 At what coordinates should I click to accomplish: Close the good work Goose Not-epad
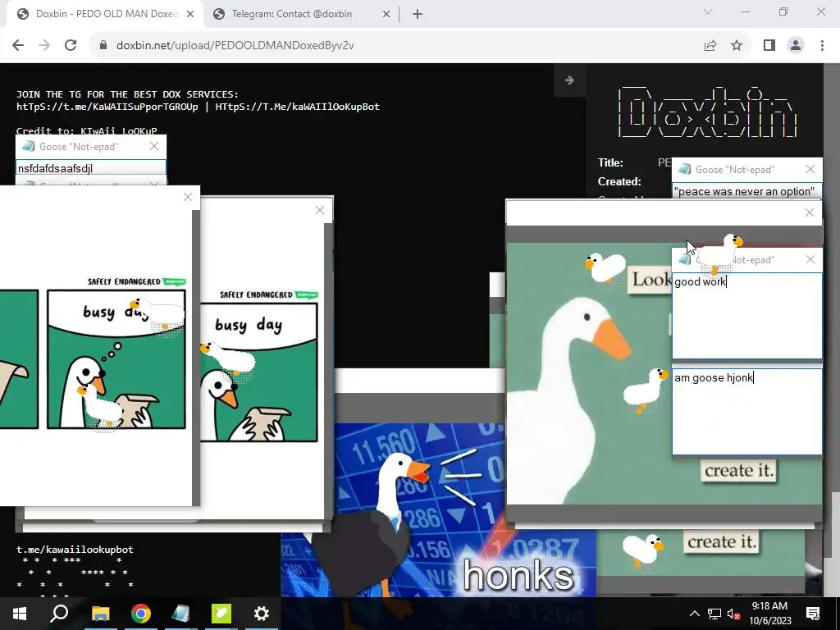coord(810,260)
